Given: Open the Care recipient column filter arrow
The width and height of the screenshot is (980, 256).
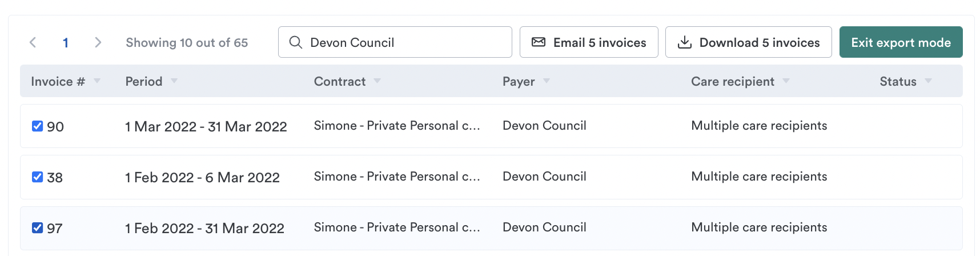Looking at the screenshot, I should pyautogui.click(x=786, y=81).
